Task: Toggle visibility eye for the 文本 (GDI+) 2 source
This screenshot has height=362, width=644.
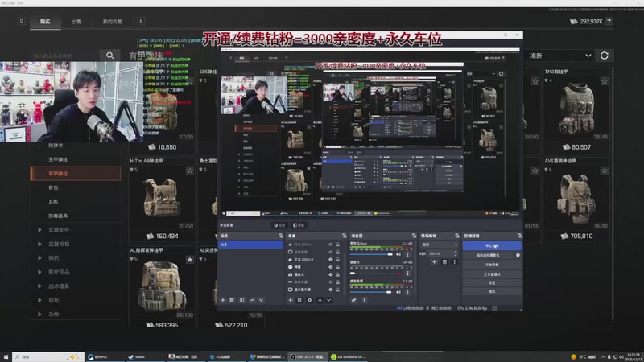Action: click(331, 259)
